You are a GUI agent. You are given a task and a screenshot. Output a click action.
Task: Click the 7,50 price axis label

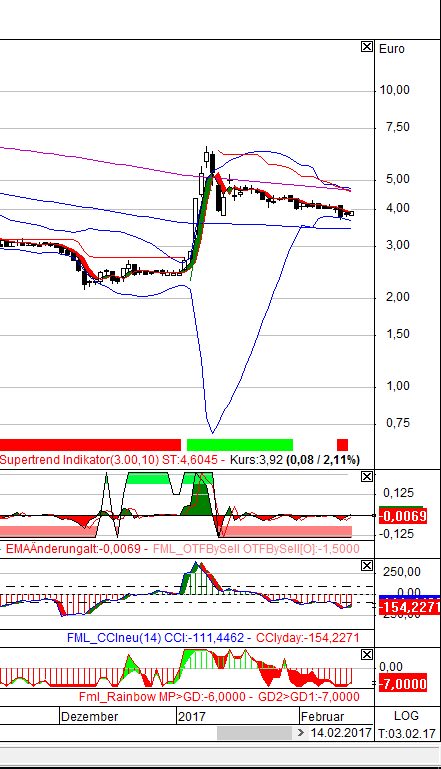(397, 127)
